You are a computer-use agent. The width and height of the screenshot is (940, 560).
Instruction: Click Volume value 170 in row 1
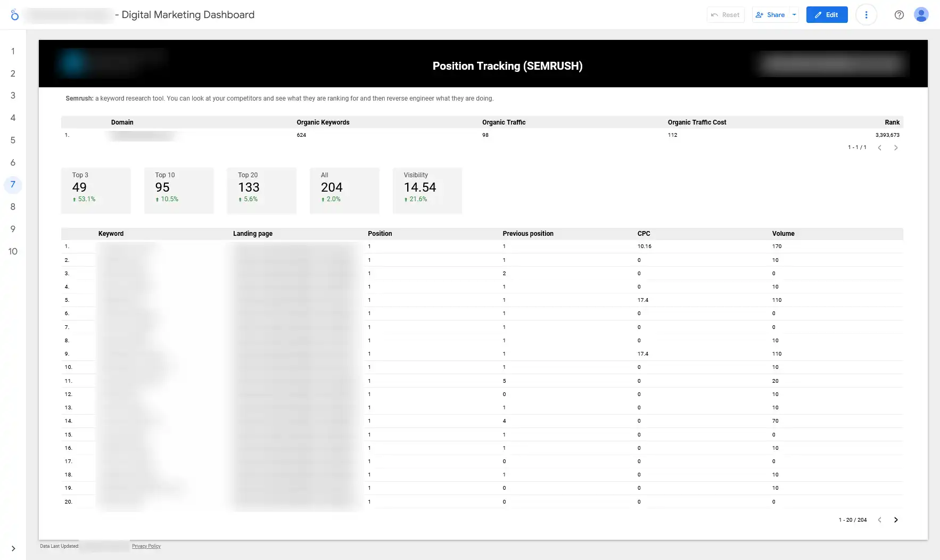(777, 246)
